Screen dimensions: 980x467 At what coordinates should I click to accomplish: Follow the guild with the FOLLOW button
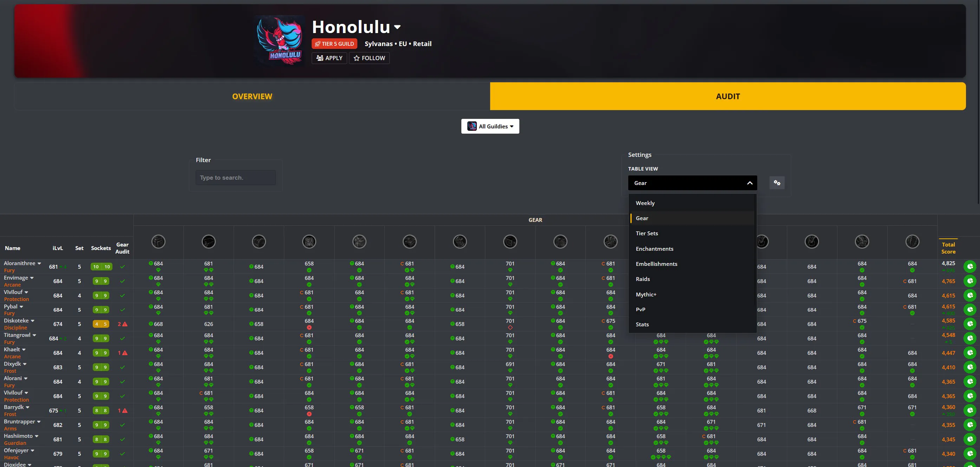tap(369, 58)
